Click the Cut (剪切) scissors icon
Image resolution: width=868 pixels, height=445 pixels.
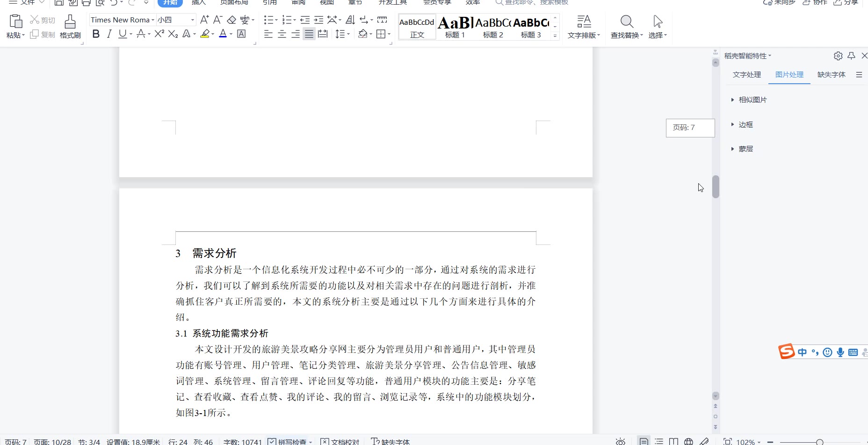(x=35, y=20)
